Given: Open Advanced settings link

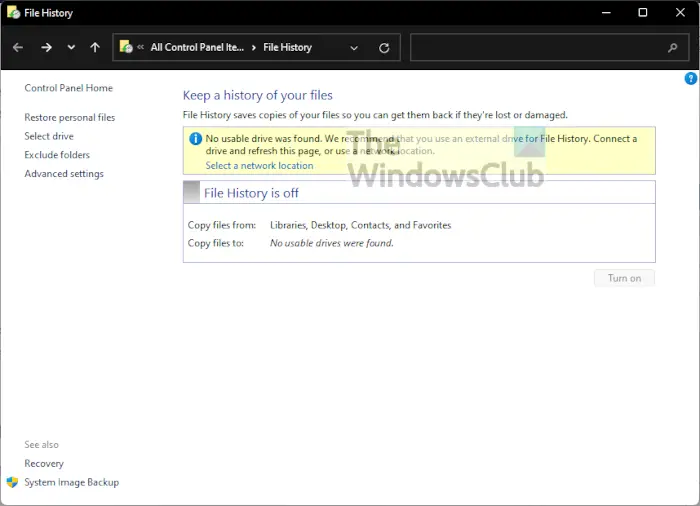Looking at the screenshot, I should point(64,174).
